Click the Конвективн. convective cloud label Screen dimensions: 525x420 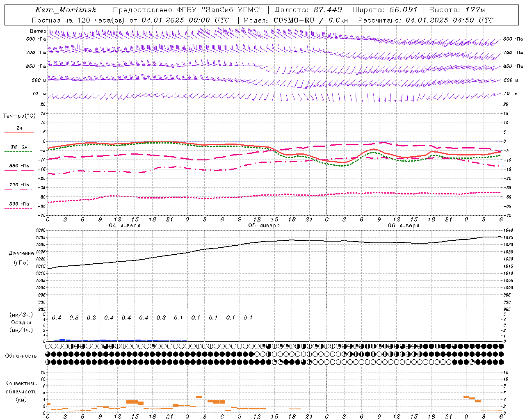21,383
